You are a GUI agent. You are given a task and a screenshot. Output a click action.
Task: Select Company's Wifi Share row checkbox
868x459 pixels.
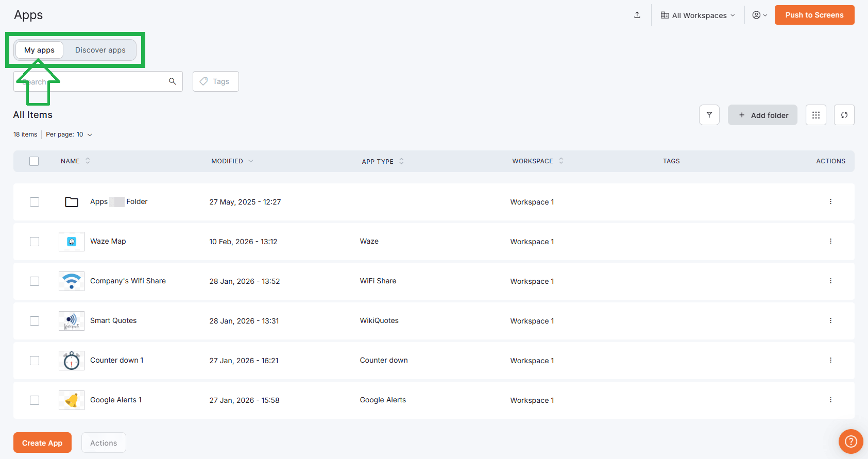(35, 281)
